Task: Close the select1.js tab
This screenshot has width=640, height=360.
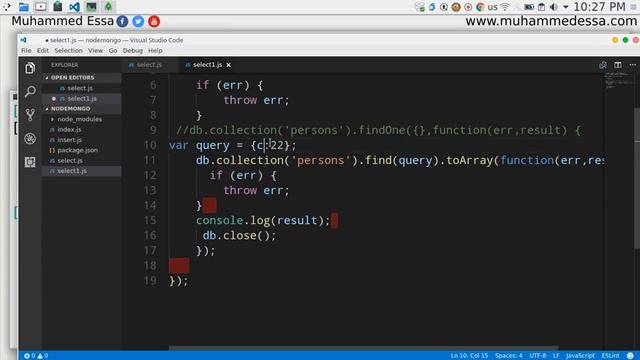Action: coord(229,65)
